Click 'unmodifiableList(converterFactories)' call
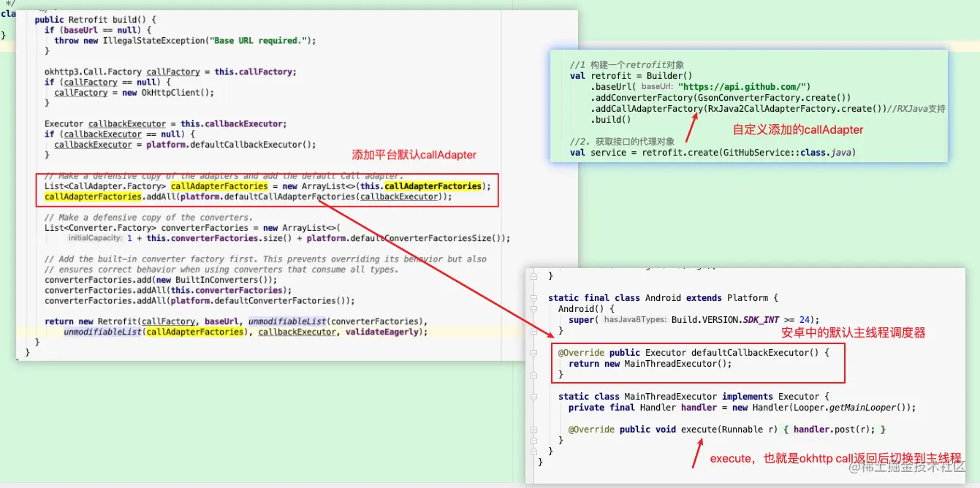 tap(336, 321)
